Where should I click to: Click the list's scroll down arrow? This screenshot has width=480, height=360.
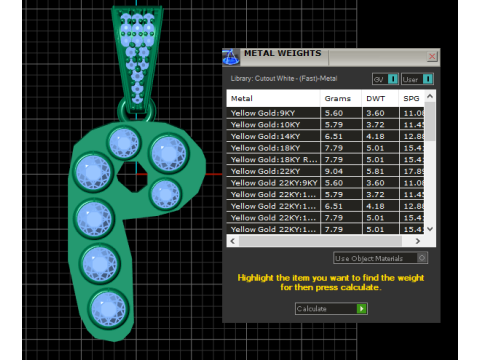(x=430, y=229)
